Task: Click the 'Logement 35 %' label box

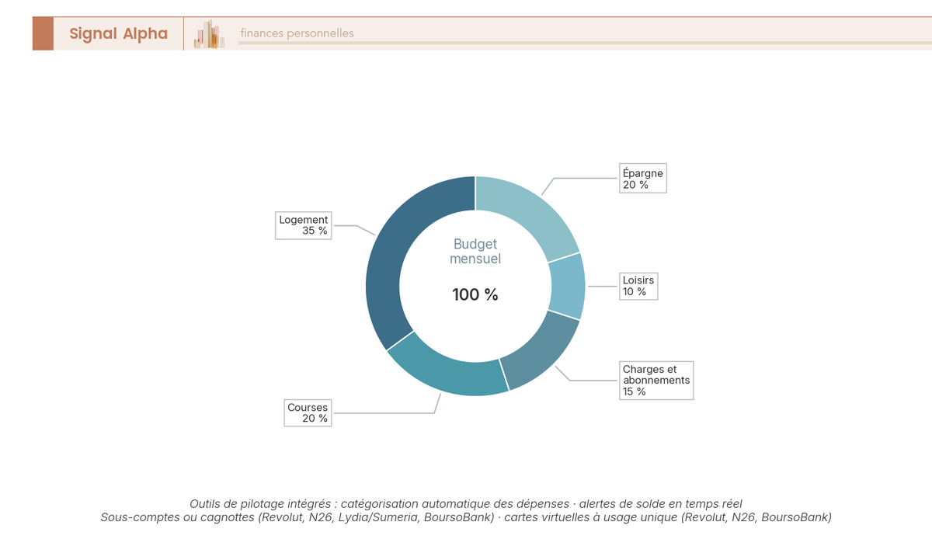Action: (x=304, y=225)
